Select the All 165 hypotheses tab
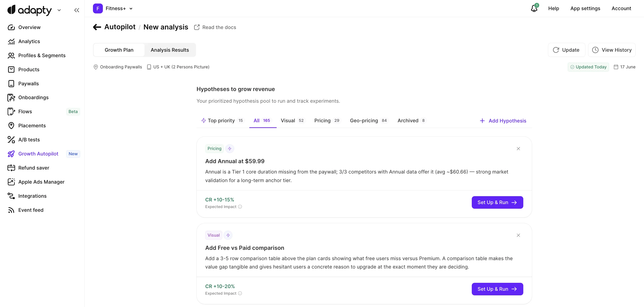Image resolution: width=644 pixels, height=307 pixels. tap(263, 121)
